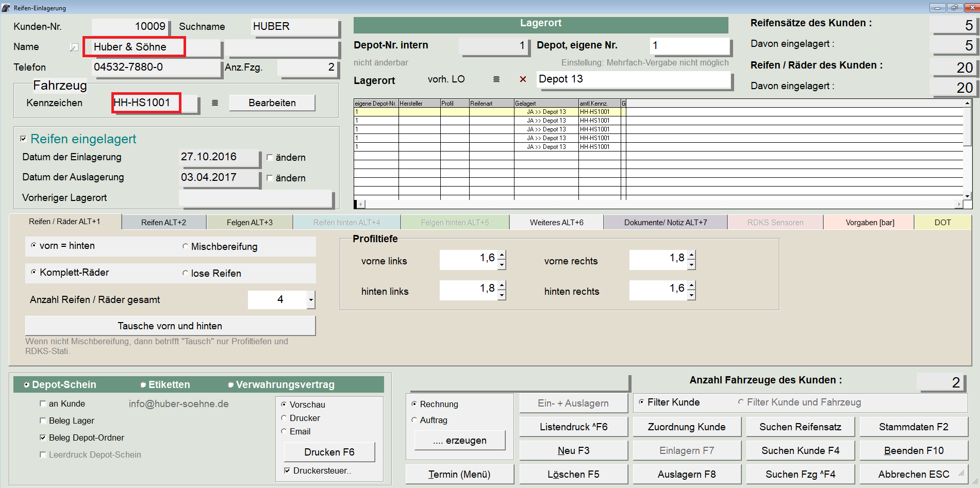Select the Vorschau output option
The width and height of the screenshot is (980, 488).
click(x=284, y=405)
